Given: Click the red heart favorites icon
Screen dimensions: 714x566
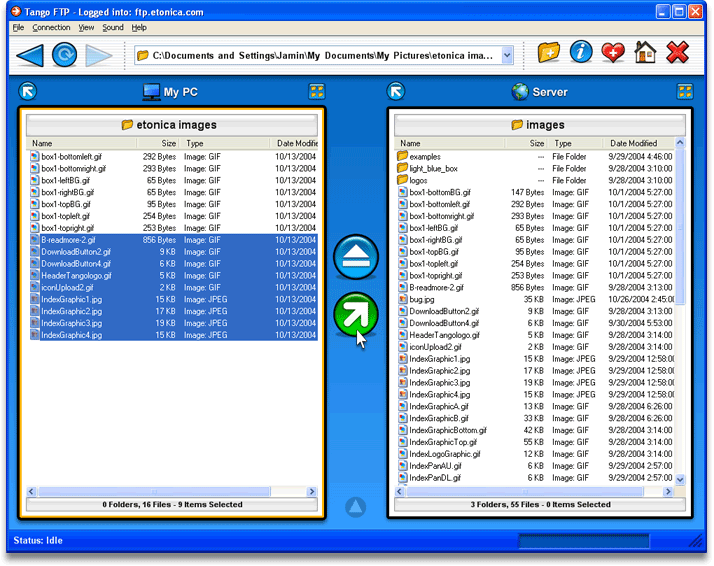Looking at the screenshot, I should pos(613,53).
